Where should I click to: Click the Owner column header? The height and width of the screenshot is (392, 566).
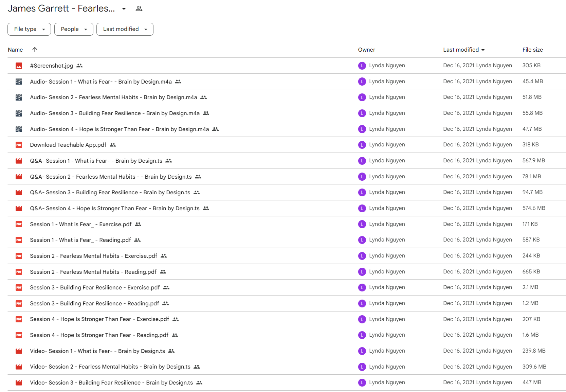coord(367,50)
